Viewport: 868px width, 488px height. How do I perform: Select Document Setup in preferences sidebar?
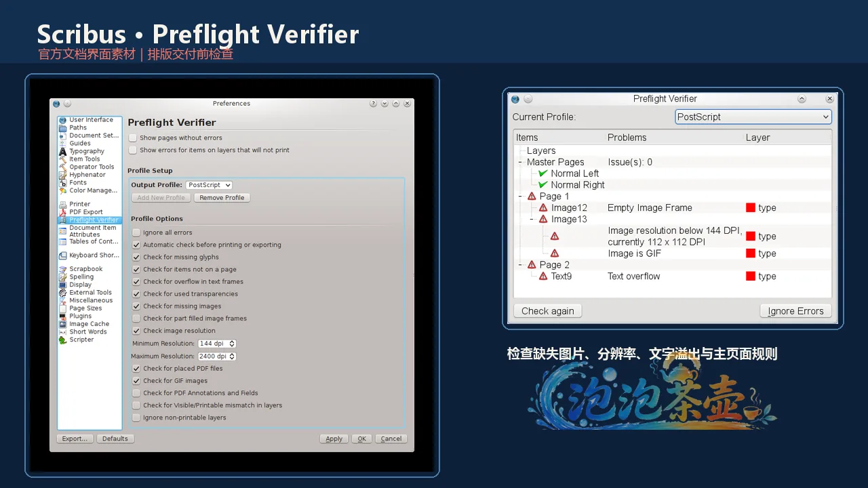point(94,136)
